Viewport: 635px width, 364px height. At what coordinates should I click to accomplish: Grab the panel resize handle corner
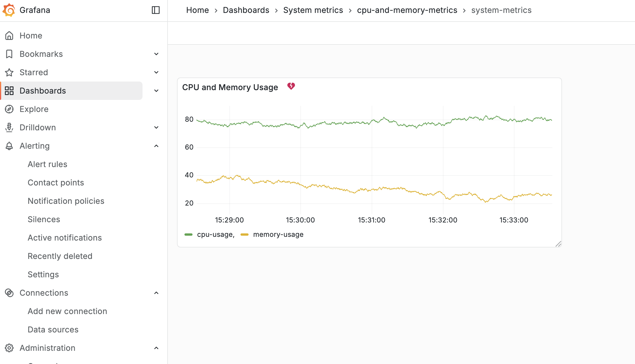[x=558, y=244]
